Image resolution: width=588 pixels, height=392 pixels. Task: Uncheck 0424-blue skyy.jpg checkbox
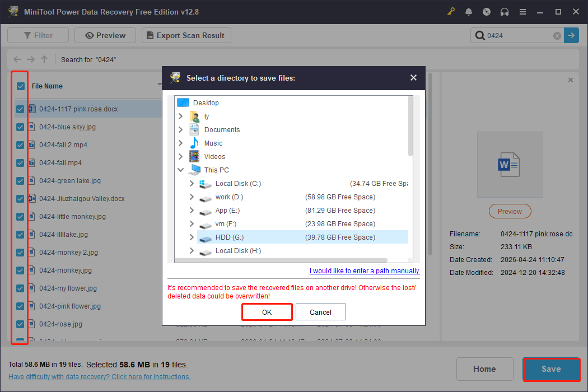point(20,127)
